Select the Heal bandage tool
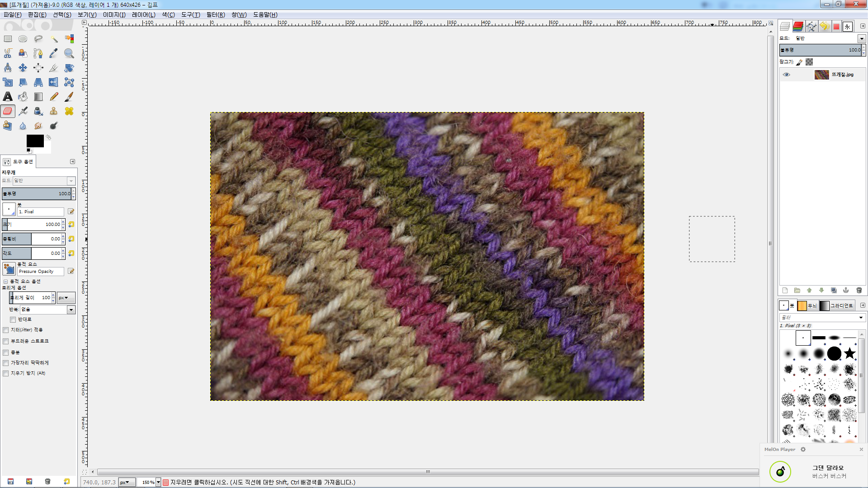Image resolution: width=868 pixels, height=488 pixels. click(x=69, y=111)
